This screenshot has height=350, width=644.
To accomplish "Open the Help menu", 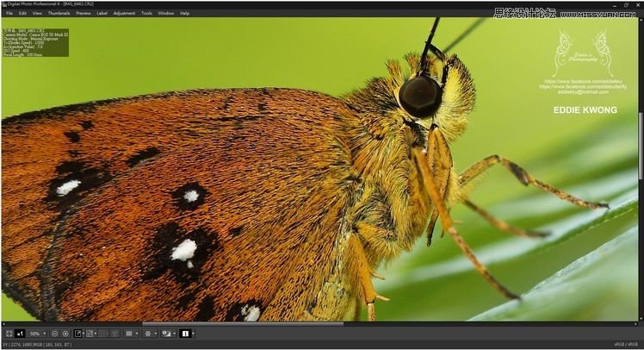I will pyautogui.click(x=184, y=13).
